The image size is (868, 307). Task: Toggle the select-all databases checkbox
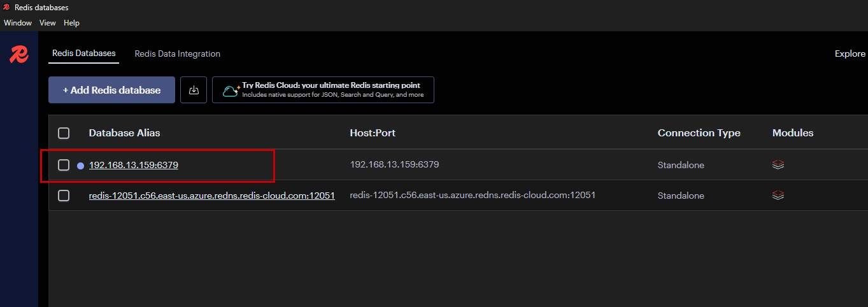click(64, 133)
